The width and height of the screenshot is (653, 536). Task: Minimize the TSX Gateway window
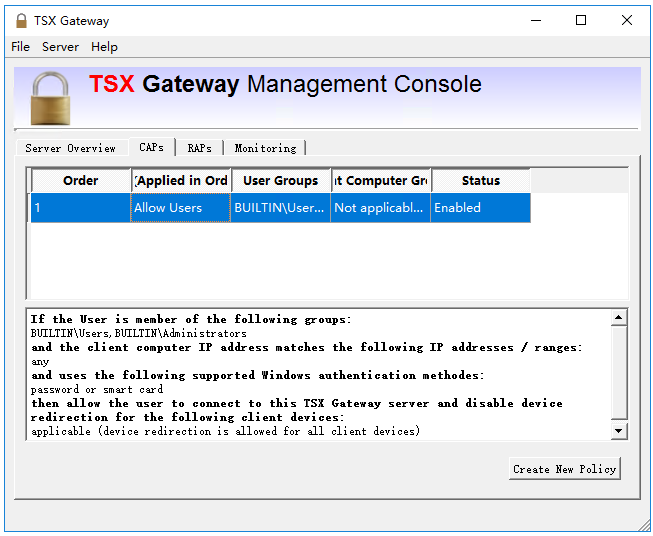point(536,20)
